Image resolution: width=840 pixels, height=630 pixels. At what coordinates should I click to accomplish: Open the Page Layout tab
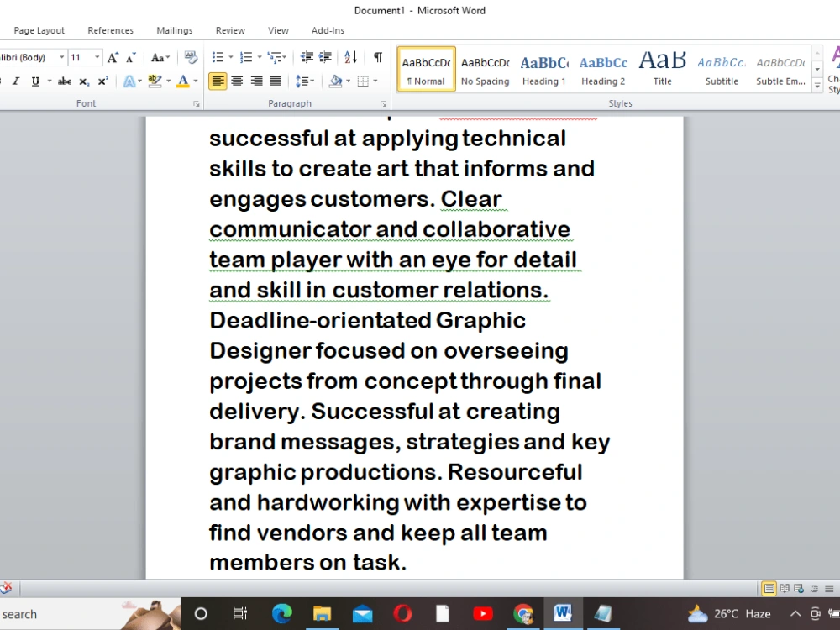(x=39, y=30)
